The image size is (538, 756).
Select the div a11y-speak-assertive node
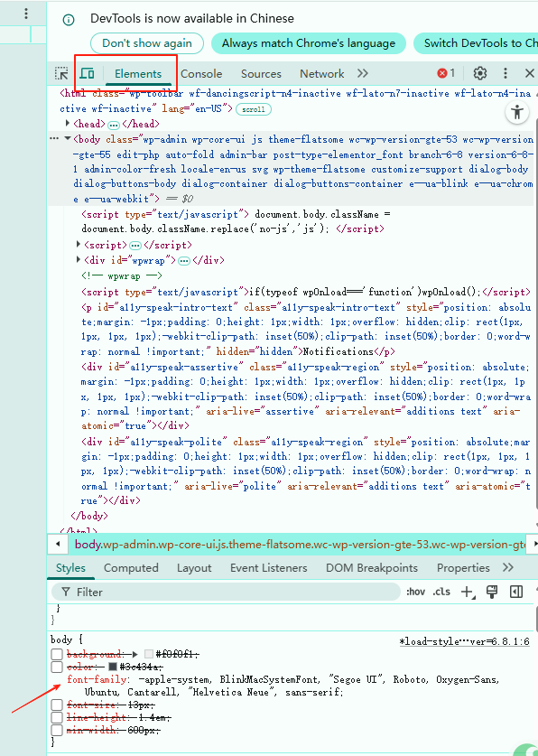tap(306, 397)
